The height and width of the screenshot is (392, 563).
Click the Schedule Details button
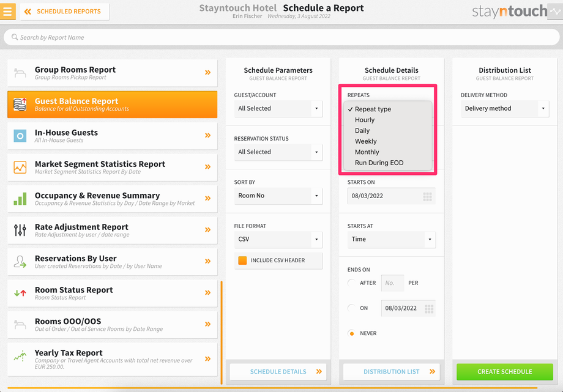278,372
